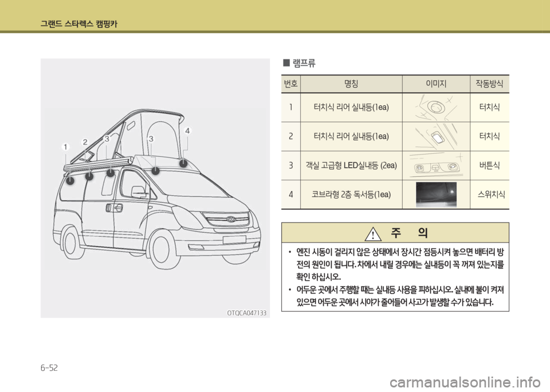The width and height of the screenshot is (550, 392).
Task: Select number 4 in the table's 번호 column
Action: 290,195
